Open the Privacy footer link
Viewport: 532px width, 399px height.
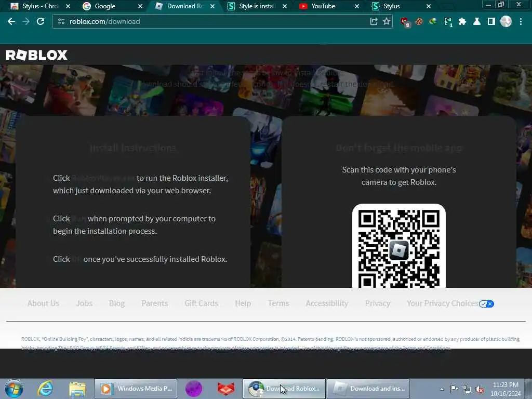(378, 303)
